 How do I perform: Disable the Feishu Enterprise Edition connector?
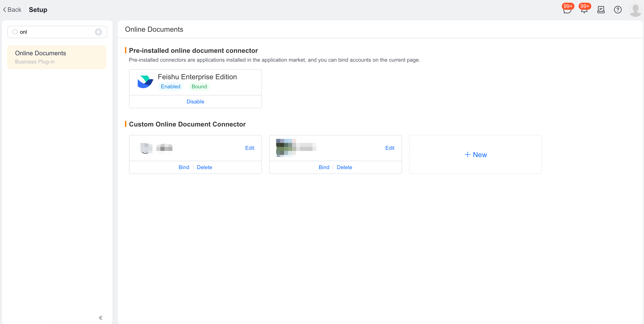tap(195, 102)
